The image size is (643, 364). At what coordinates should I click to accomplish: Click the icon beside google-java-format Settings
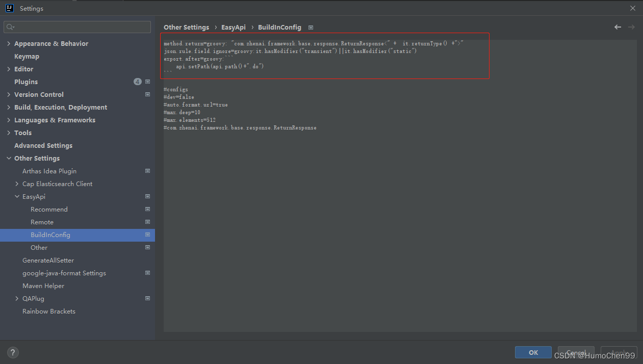pyautogui.click(x=147, y=273)
